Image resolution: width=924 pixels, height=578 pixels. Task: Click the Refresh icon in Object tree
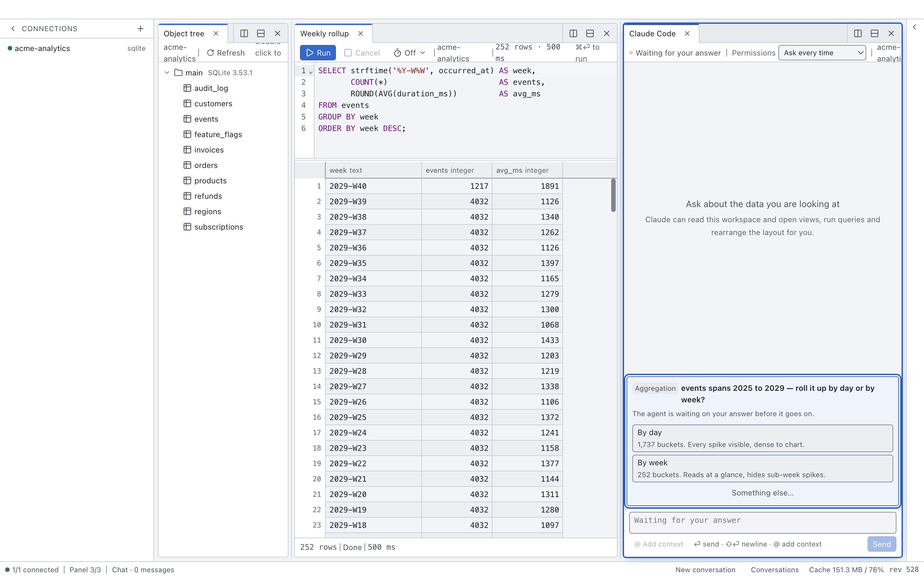210,53
